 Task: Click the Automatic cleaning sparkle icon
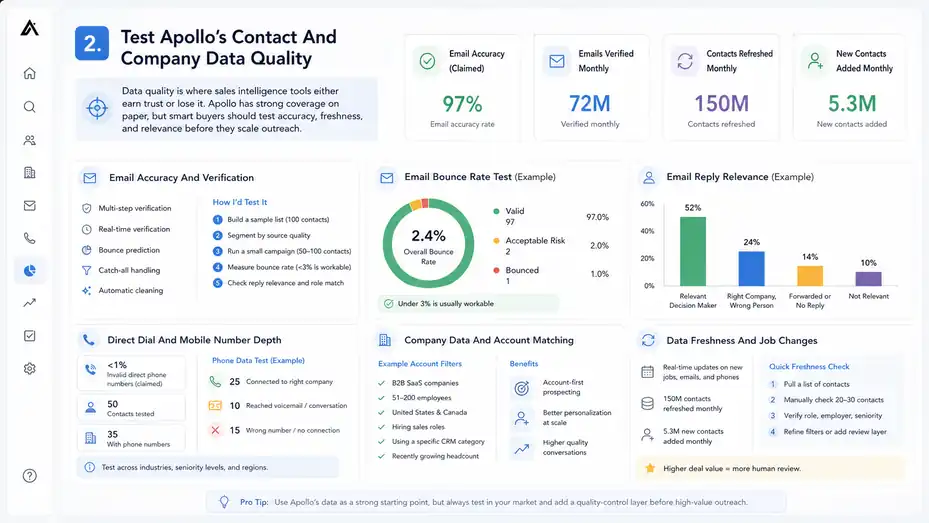pyautogui.click(x=87, y=291)
